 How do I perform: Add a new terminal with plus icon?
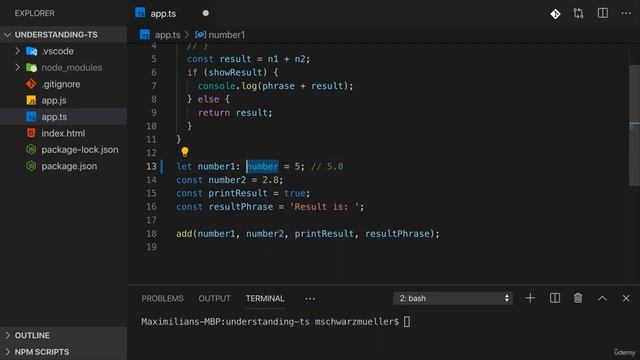click(x=530, y=298)
